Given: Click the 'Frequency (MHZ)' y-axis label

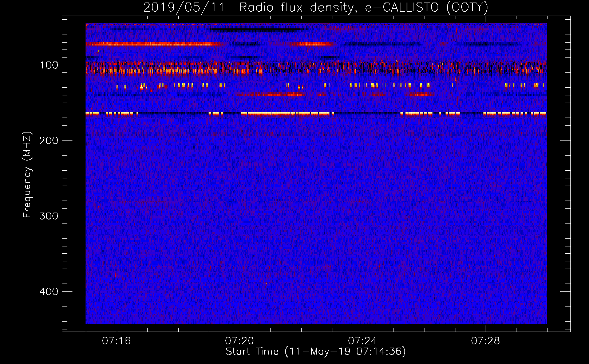Looking at the screenshot, I should 27,175.
